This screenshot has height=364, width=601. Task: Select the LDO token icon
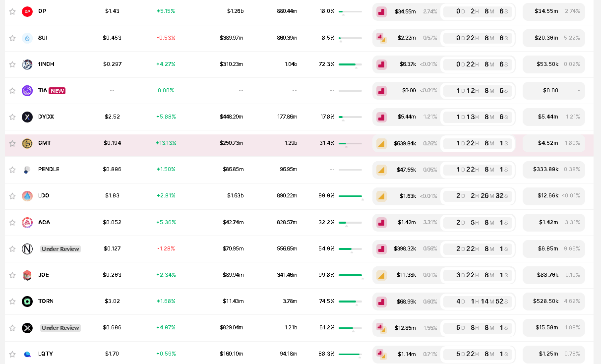tap(27, 195)
